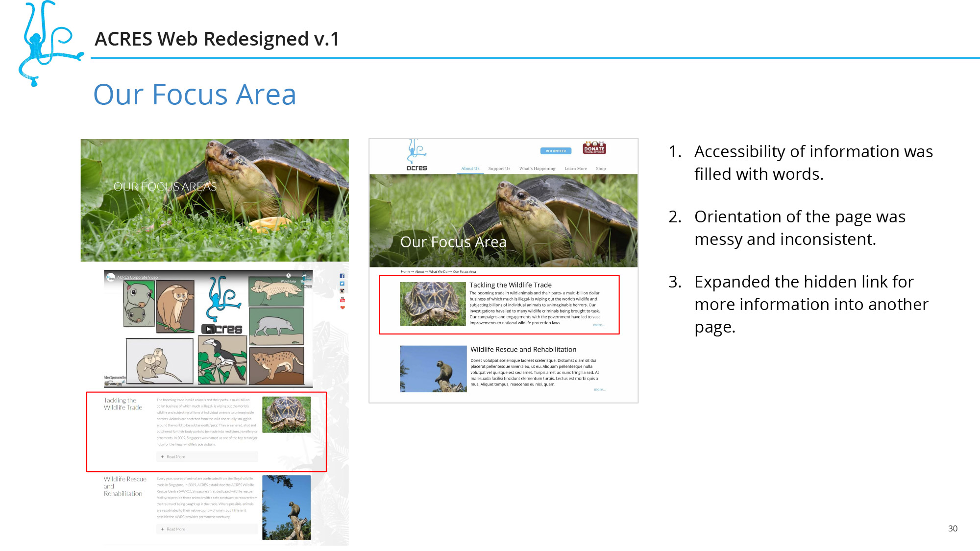Click the ACRES gibbon logo in redesigned header
Viewport: 980px width, 551px height.
tap(416, 155)
